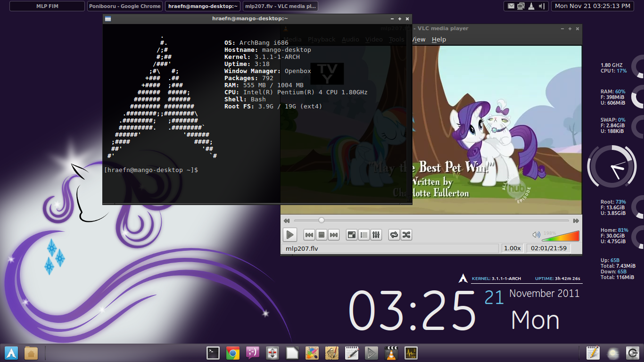This screenshot has width=644, height=362.
Task: Click VLC faster forward arrows
Action: pos(576,221)
